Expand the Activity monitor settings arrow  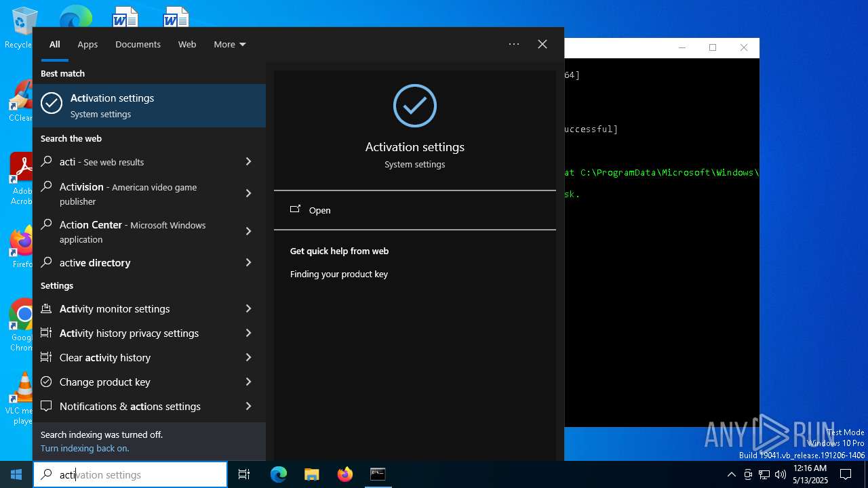(248, 308)
